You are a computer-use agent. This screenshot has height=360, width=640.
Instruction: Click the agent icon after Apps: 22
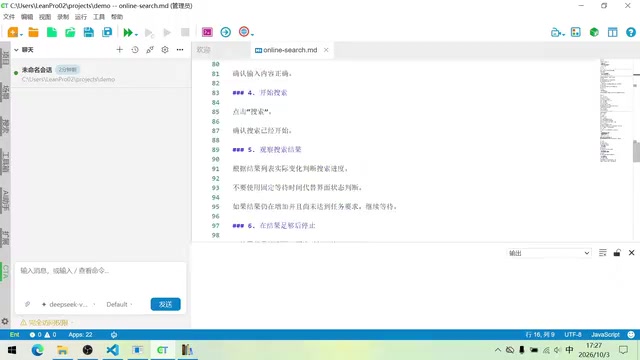click(114, 335)
